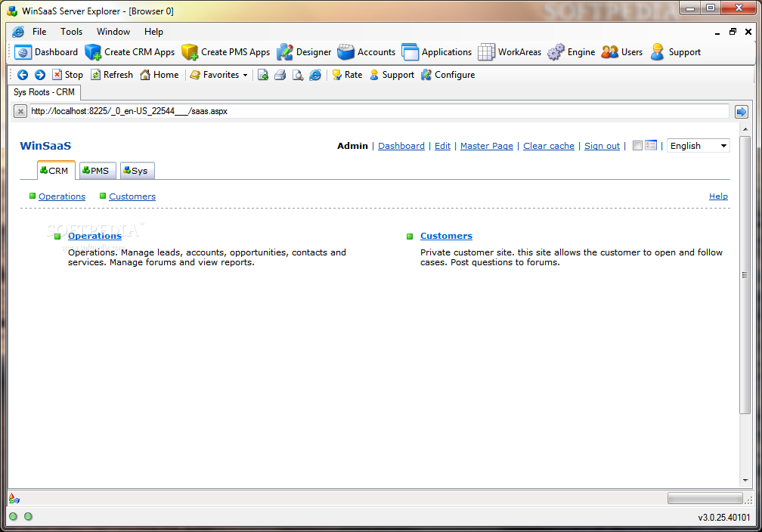Screen dimensions: 762x532
Task: Open the File menu
Action: point(39,32)
